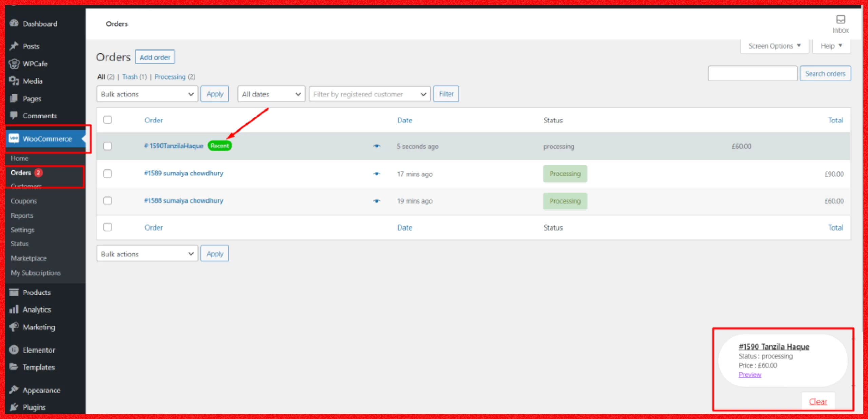Open WooCommerce Status submenu item

[x=20, y=244]
